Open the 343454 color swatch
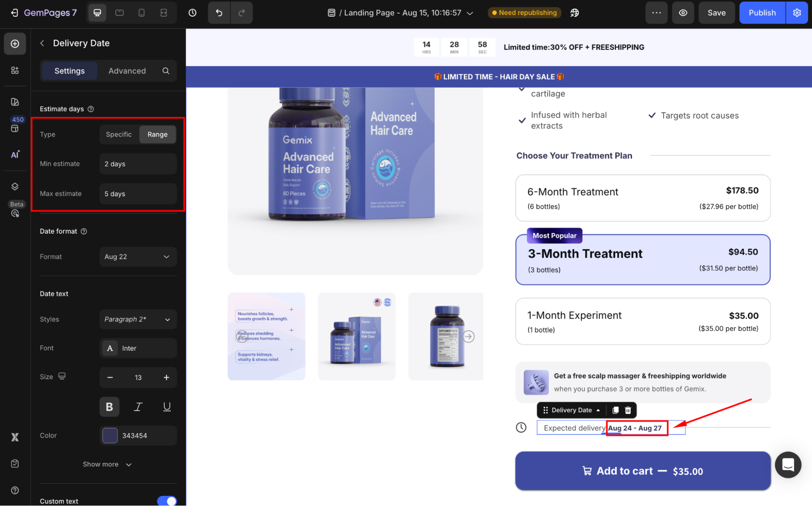Screen dimensions: 812x506 click(110, 436)
